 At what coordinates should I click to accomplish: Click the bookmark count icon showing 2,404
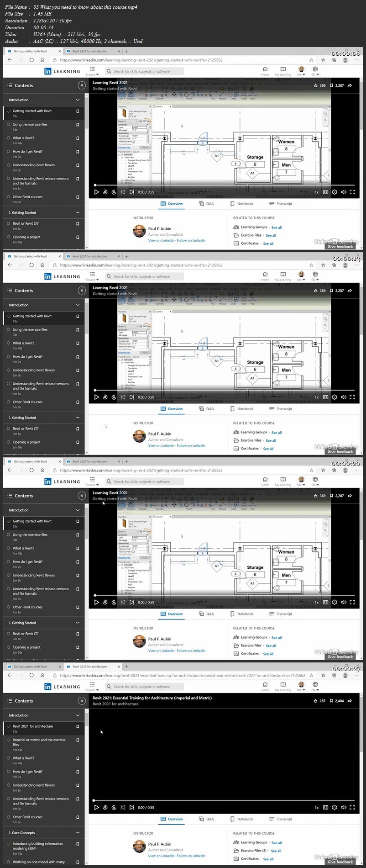click(x=331, y=701)
